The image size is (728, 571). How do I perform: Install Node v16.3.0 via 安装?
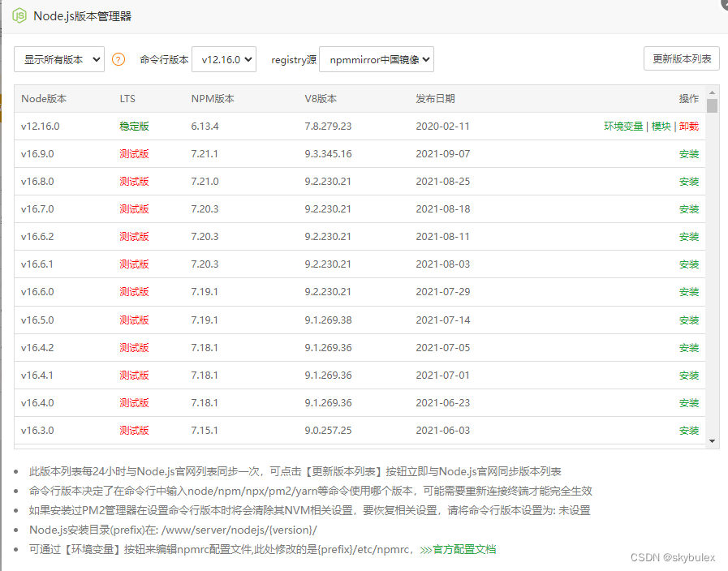(689, 431)
